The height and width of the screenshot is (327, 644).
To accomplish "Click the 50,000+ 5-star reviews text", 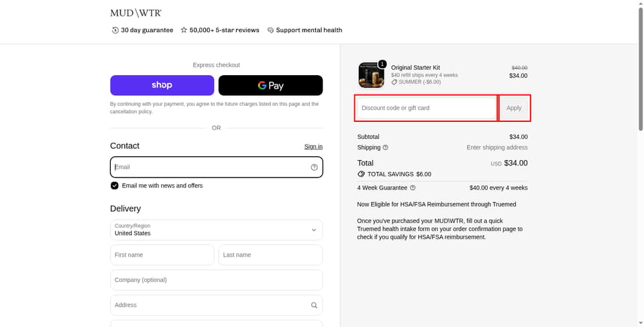I will coord(224,30).
